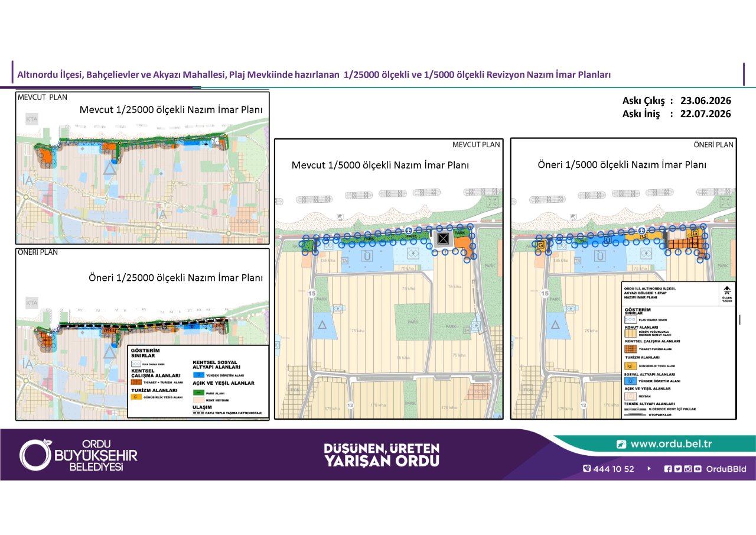Open the www.ordu.bel.tr website link

(x=672, y=444)
